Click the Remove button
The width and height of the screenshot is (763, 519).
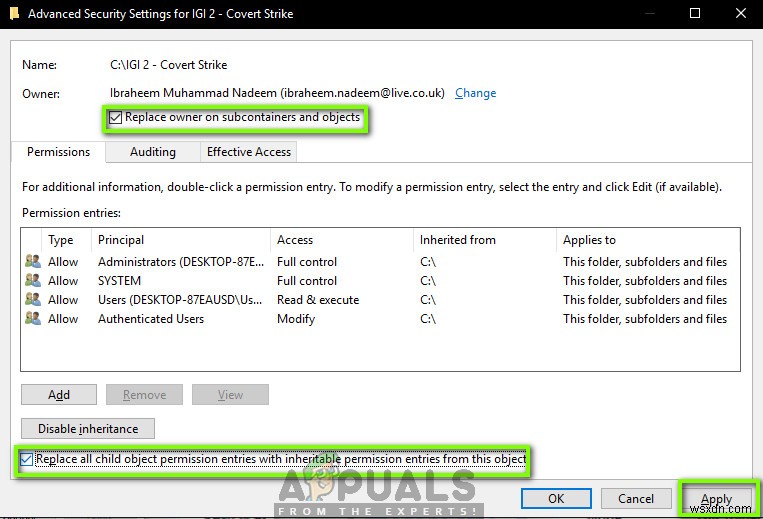click(x=145, y=394)
